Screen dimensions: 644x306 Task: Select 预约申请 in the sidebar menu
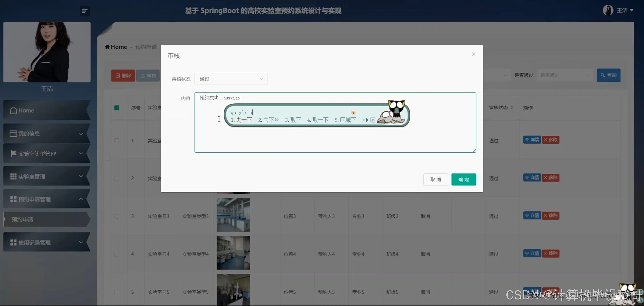click(23, 219)
